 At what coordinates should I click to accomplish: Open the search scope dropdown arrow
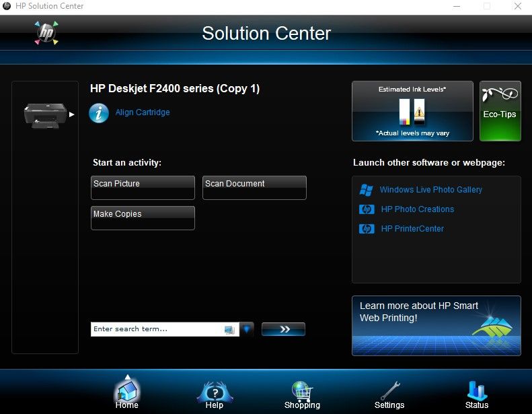(x=247, y=329)
